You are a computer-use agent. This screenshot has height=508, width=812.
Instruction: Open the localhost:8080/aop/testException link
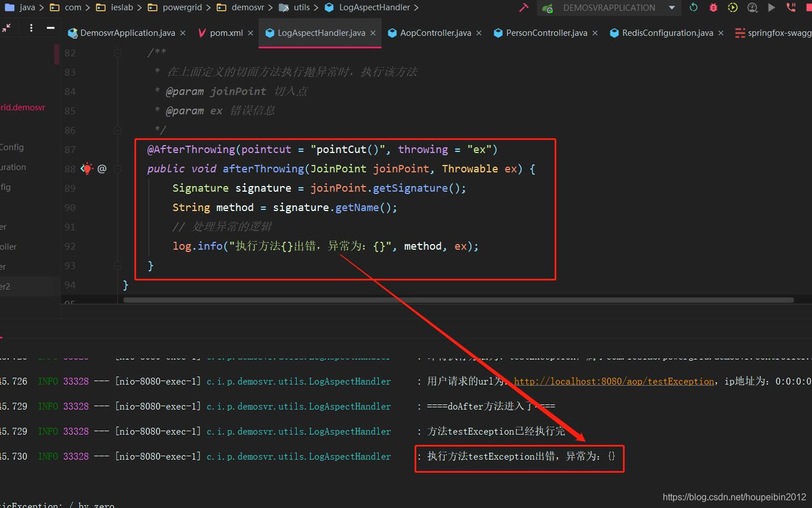[x=614, y=381]
